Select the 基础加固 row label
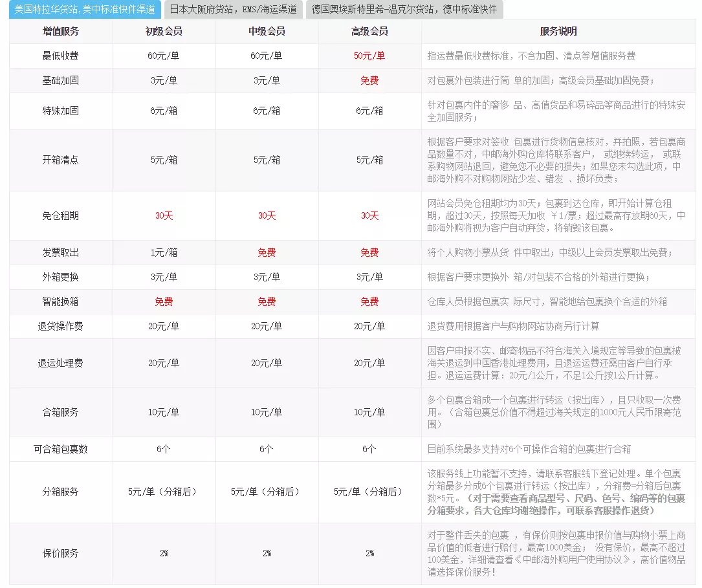702x588 pixels. coord(60,81)
